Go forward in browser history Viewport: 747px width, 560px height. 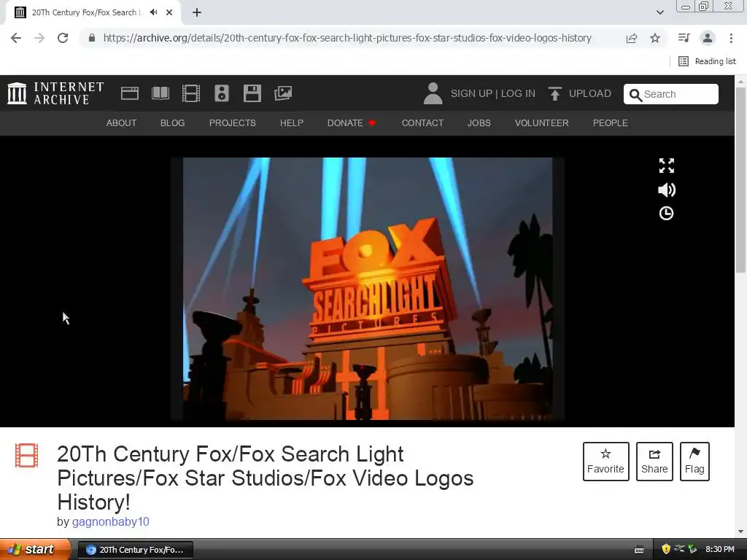pyautogui.click(x=39, y=38)
